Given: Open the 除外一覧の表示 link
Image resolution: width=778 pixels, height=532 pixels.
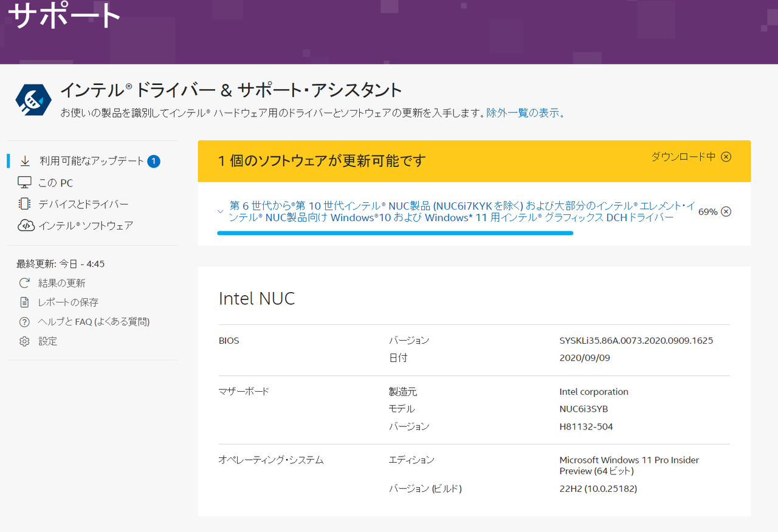Looking at the screenshot, I should [x=526, y=113].
